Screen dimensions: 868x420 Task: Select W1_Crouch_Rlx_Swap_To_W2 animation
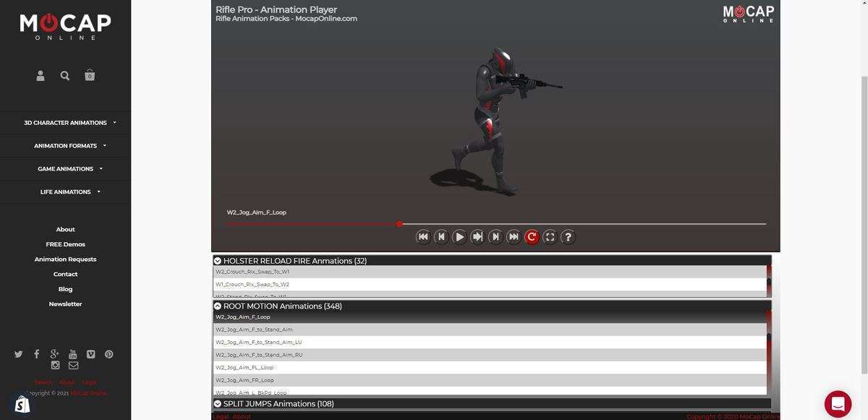tap(490, 285)
